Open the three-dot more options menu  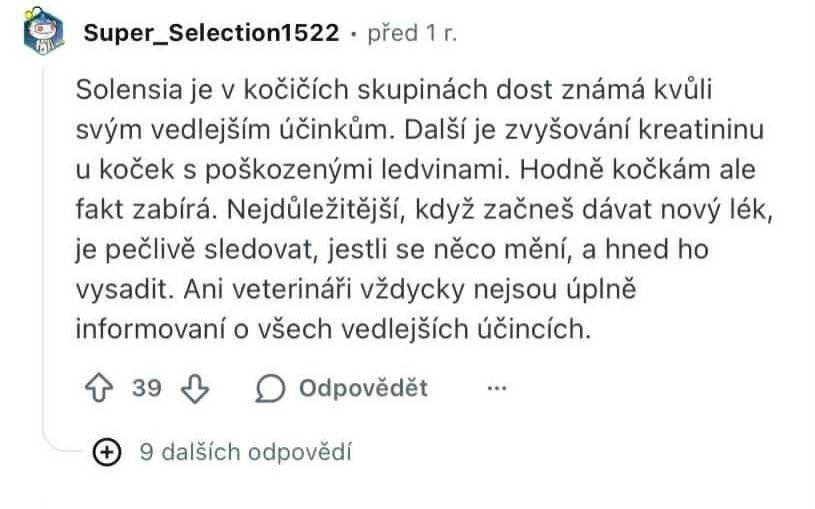pos(497,388)
